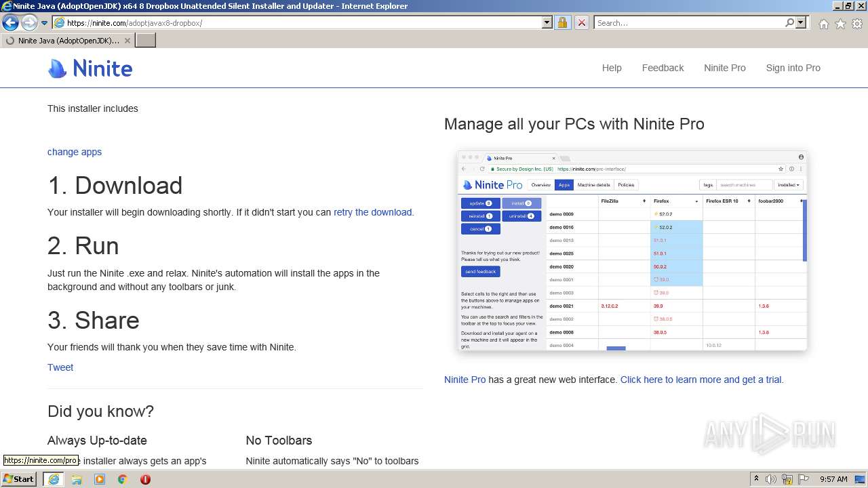Open the Feedback link in header
This screenshot has height=488, width=868.
click(663, 68)
